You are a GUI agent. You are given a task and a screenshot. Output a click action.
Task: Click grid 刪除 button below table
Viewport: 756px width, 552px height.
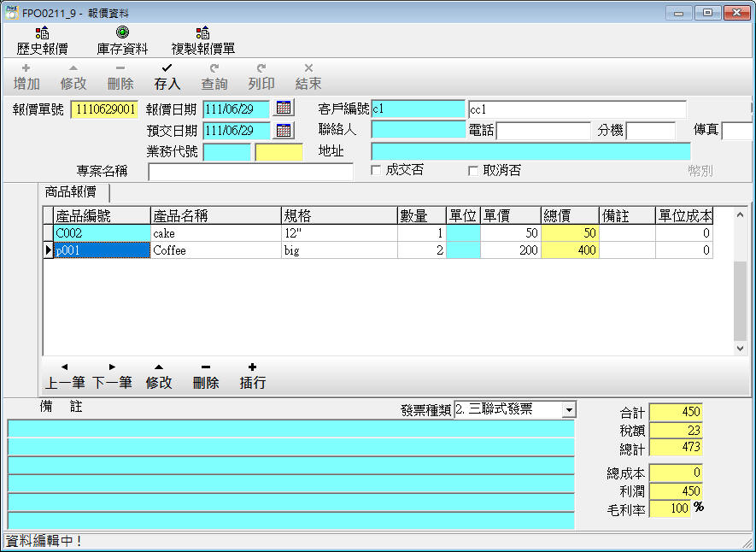pos(206,377)
